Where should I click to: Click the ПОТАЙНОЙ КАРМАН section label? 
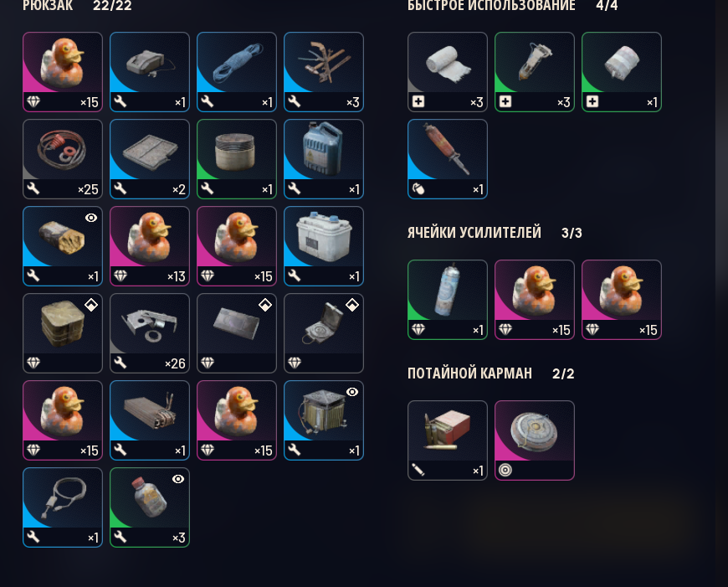[x=469, y=373]
